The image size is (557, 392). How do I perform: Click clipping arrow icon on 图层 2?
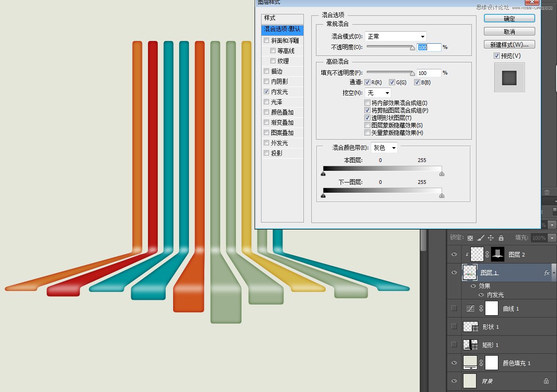467,255
